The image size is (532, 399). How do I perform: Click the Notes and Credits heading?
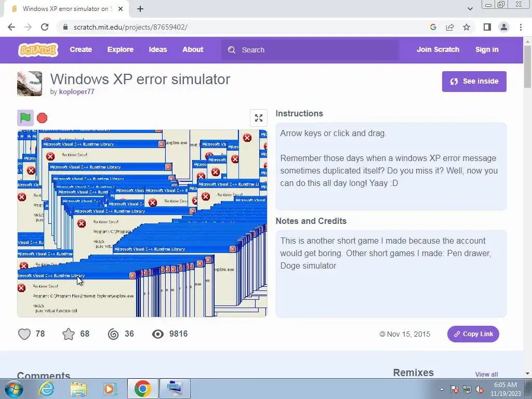(311, 221)
